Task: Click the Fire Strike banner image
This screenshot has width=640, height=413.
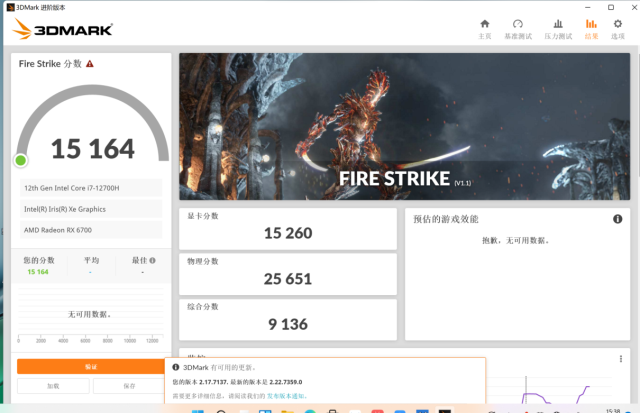Action: (x=404, y=126)
